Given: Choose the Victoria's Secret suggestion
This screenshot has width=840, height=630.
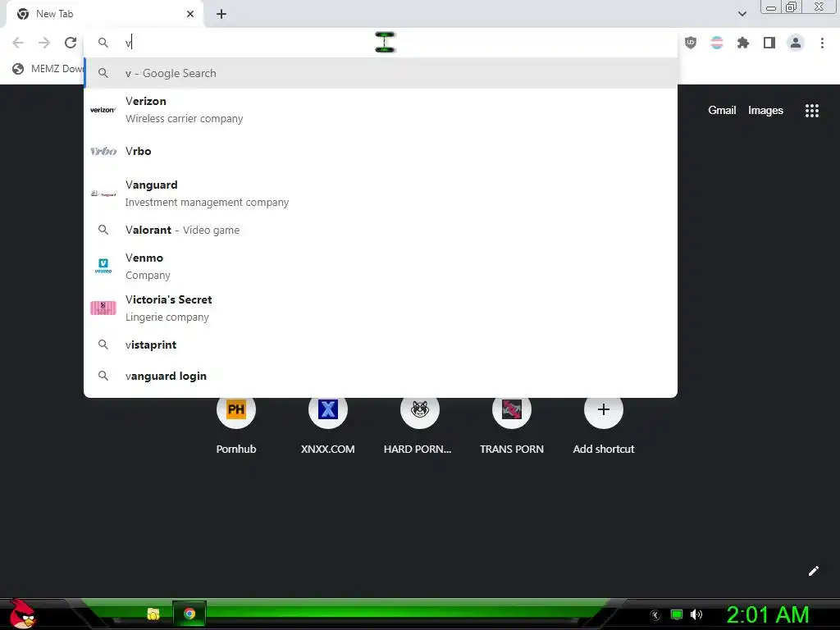Looking at the screenshot, I should coord(381,308).
